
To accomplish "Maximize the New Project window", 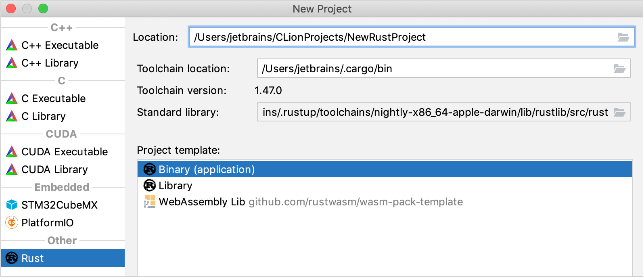I will pyautogui.click(x=43, y=8).
